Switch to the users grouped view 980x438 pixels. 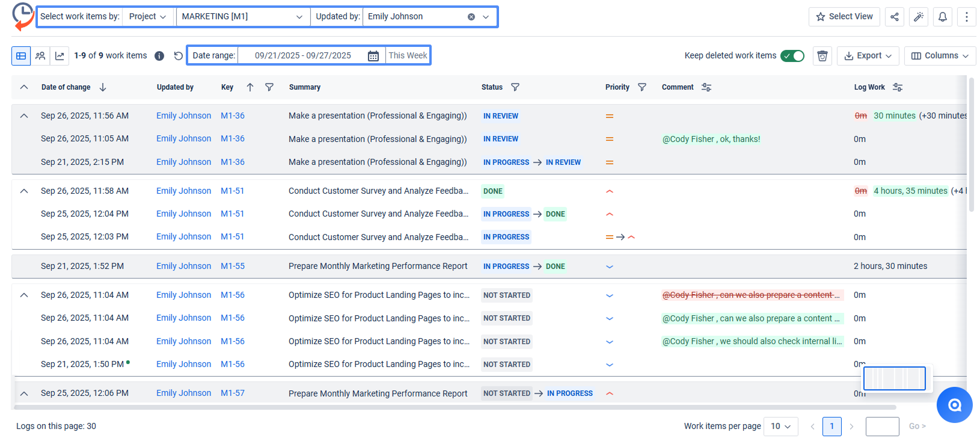coord(40,56)
